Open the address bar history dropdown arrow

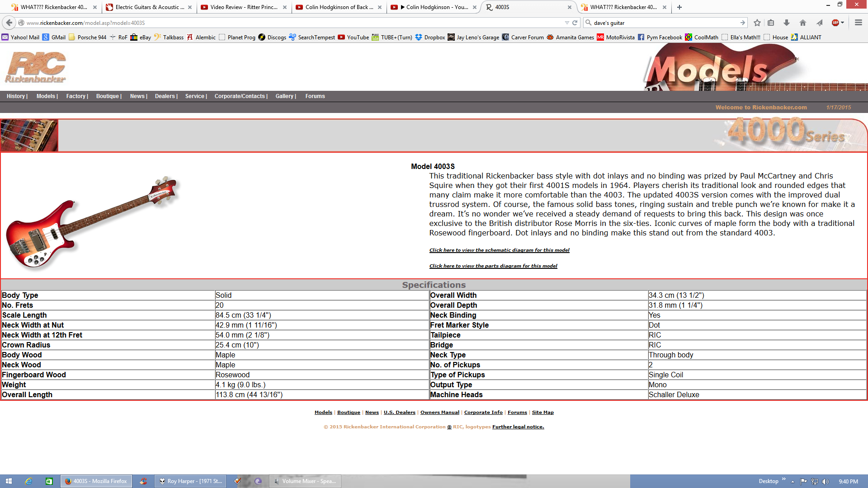[x=567, y=23]
